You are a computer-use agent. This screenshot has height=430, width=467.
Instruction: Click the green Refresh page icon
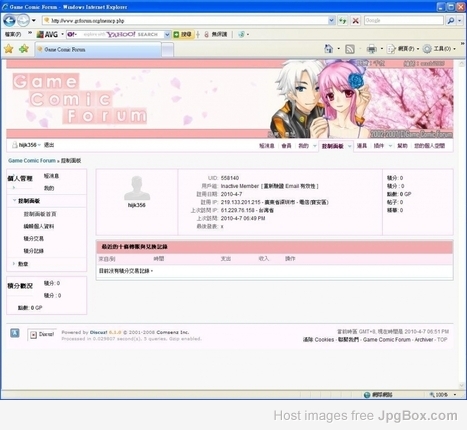click(342, 21)
